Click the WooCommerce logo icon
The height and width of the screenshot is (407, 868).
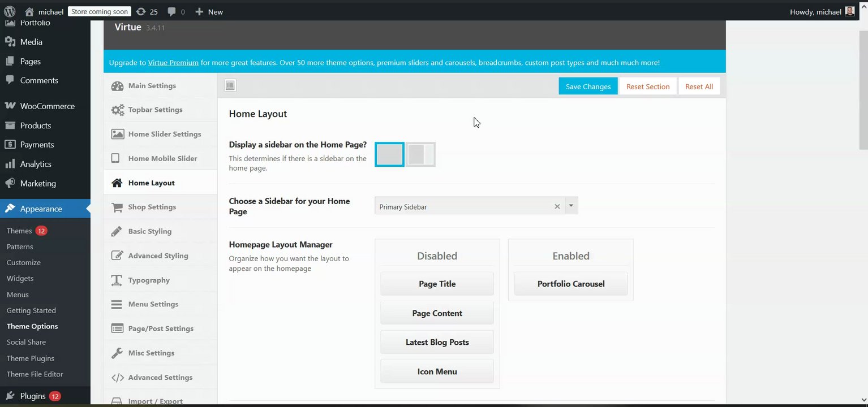(10, 106)
